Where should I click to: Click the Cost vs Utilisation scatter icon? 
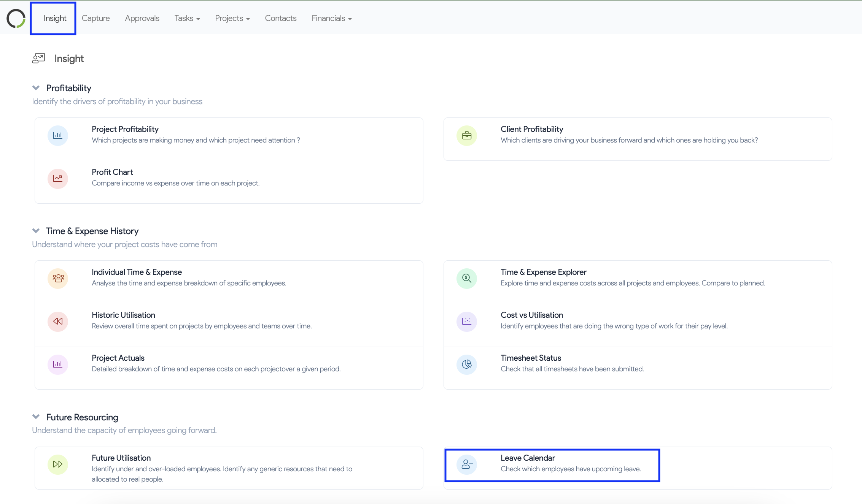(x=467, y=321)
